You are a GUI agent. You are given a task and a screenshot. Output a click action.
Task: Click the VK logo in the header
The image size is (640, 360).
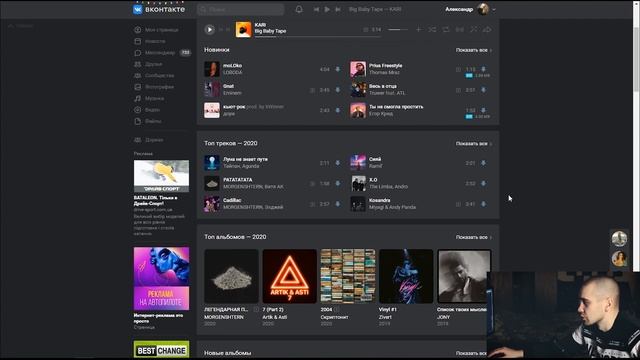[138, 9]
